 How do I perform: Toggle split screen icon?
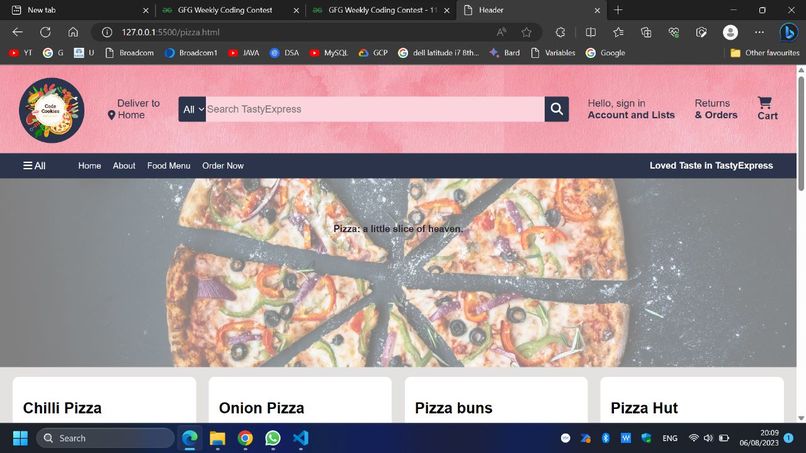point(591,32)
